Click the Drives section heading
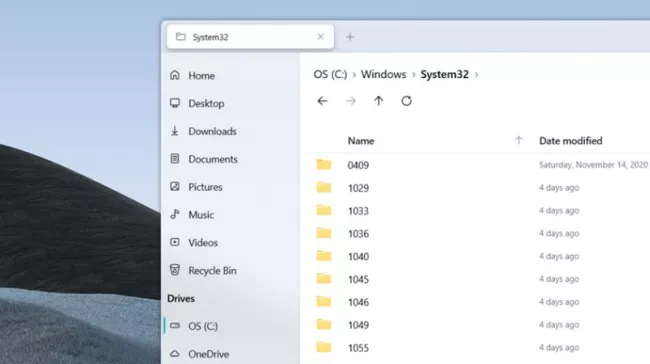 [181, 298]
